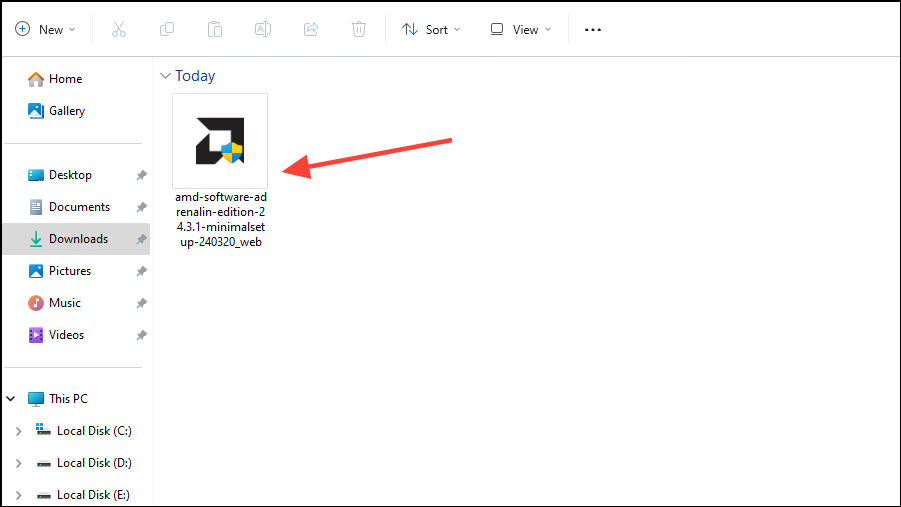Collapse the Today group chevron
901x507 pixels.
(x=165, y=76)
